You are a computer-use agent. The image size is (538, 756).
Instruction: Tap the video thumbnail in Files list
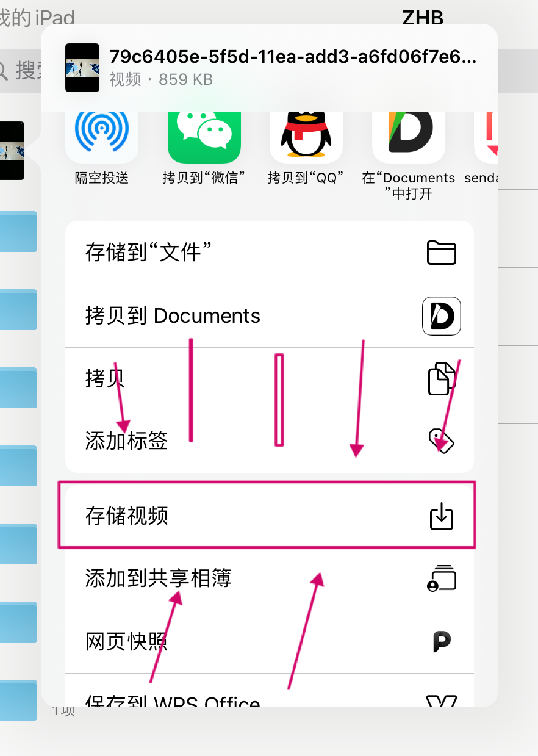[12, 150]
